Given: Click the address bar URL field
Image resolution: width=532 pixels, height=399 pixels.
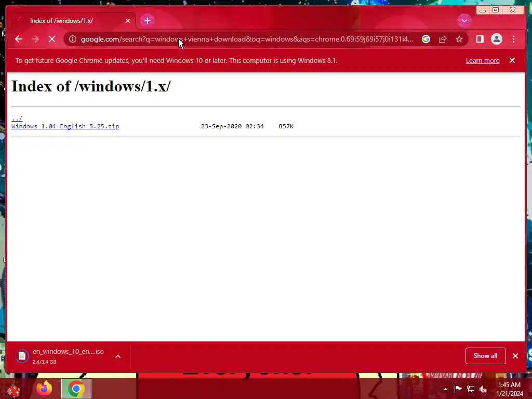Looking at the screenshot, I should [247, 39].
